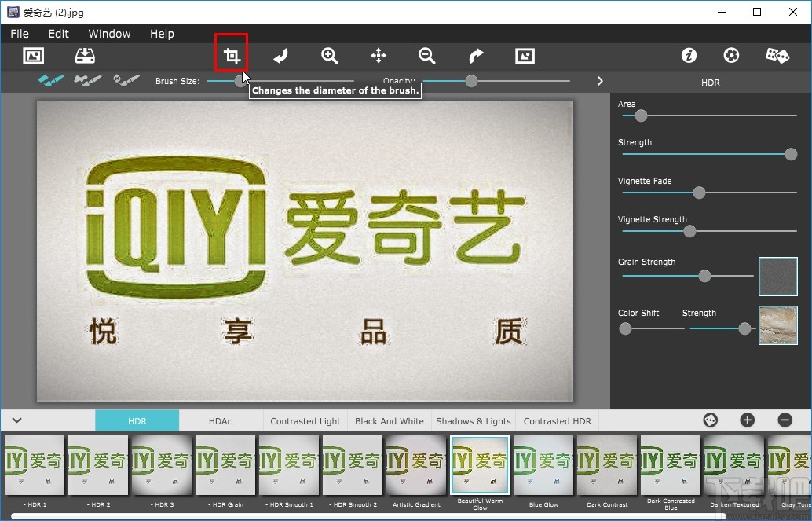Screen dimensions: 812x521
Task: Click the presets horizontal scrollbar
Action: tap(368, 516)
